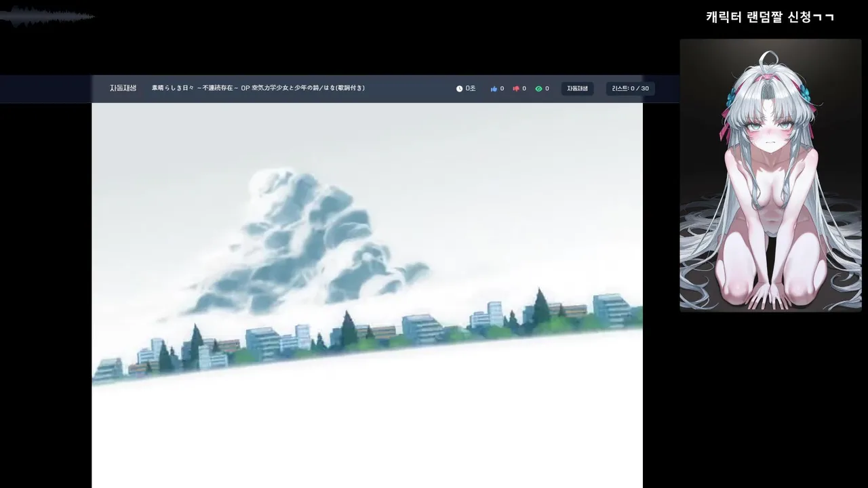868x488 pixels.
Task: Open the 리스트: 0 / 30 playlist button
Action: point(630,89)
